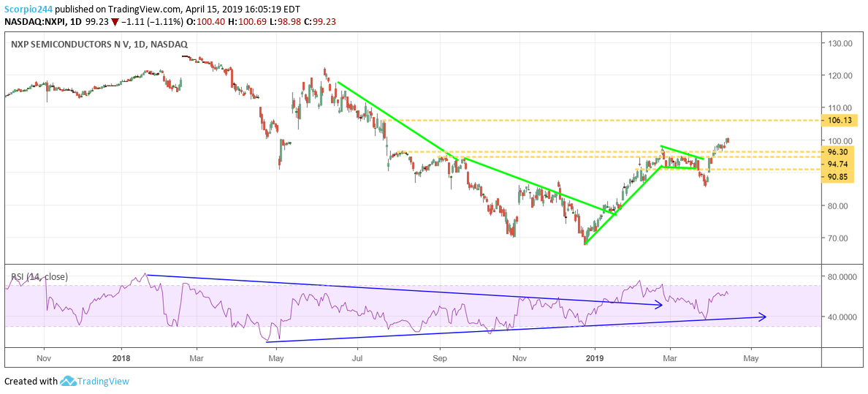The height and width of the screenshot is (394, 868).
Task: Click the TradingView cloud logo icon
Action: (x=67, y=382)
